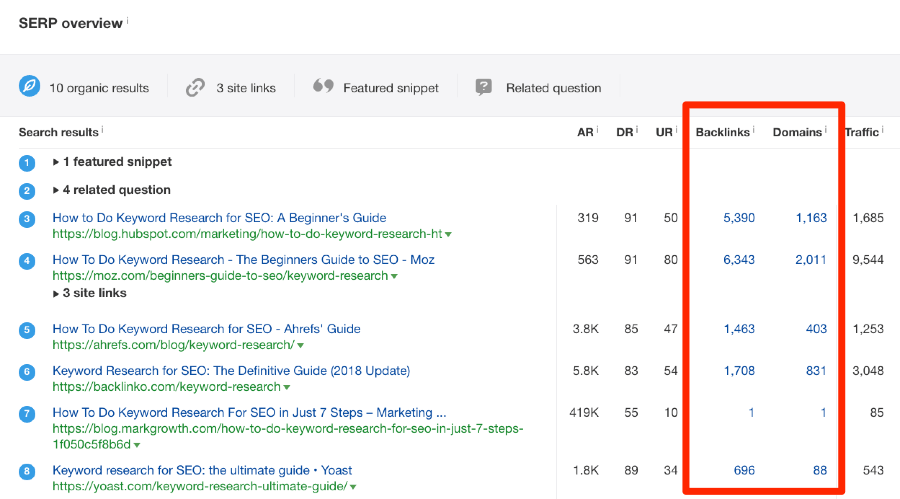The width and height of the screenshot is (900, 499).
Task: Select the Related question filter
Action: click(x=538, y=87)
